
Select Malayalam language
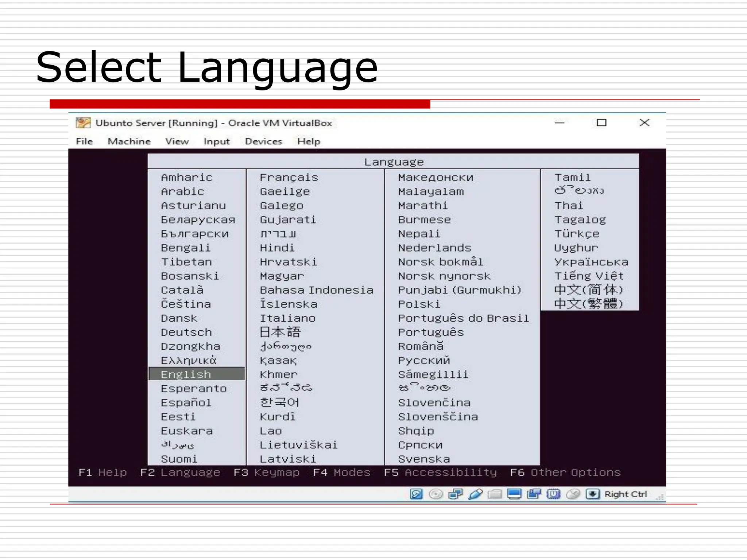tap(431, 192)
